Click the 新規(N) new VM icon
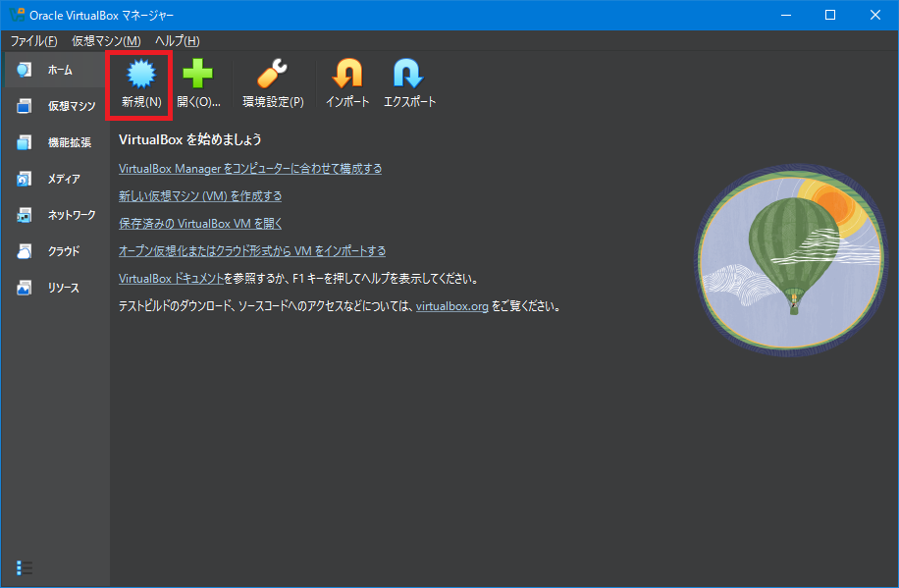Image resolution: width=899 pixels, height=588 pixels. (x=141, y=74)
